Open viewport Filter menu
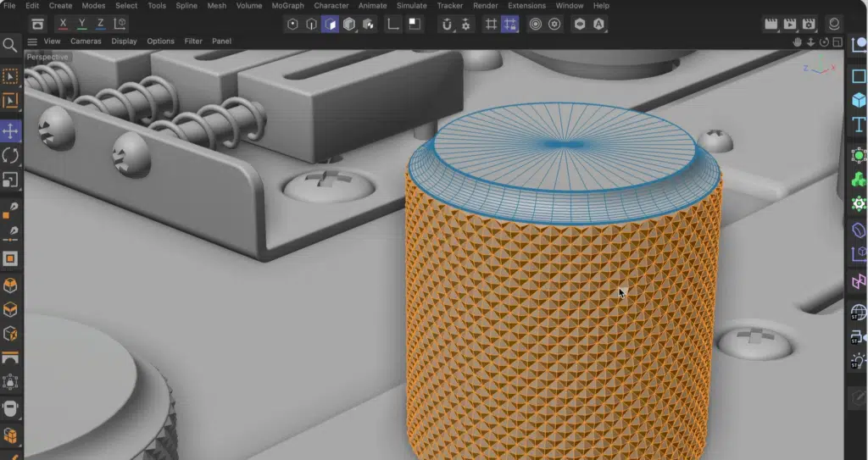868x460 pixels. 193,41
